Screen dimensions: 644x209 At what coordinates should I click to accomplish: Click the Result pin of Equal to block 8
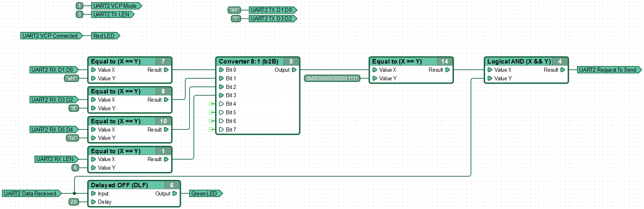pyautogui.click(x=166, y=100)
